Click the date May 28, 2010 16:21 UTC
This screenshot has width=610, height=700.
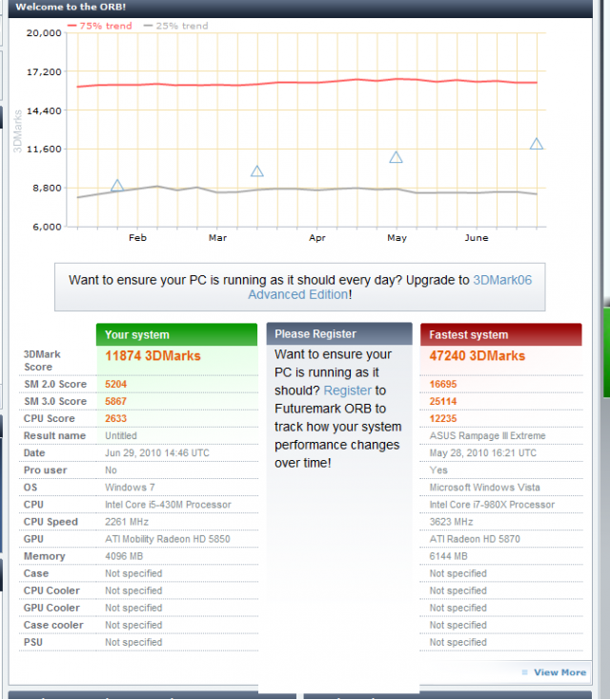(483, 453)
